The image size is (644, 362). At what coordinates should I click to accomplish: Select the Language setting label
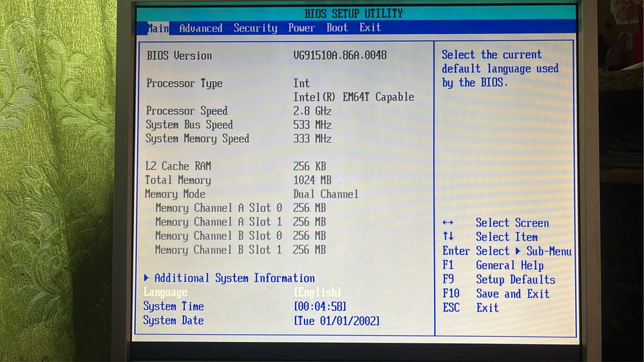click(166, 292)
